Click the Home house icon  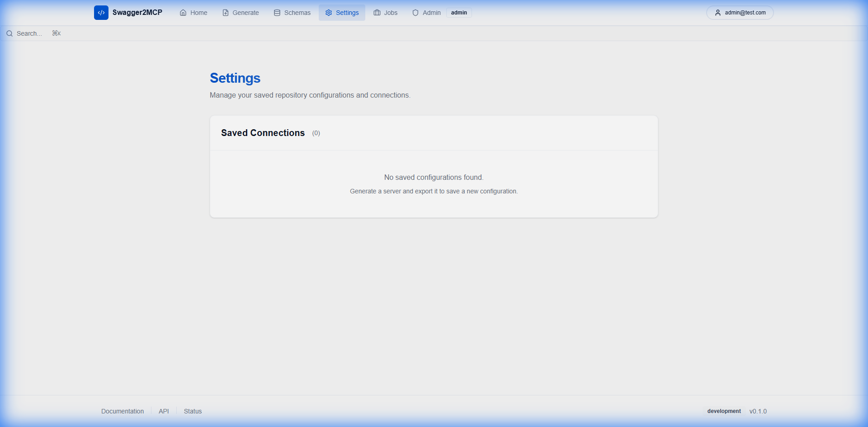(183, 13)
